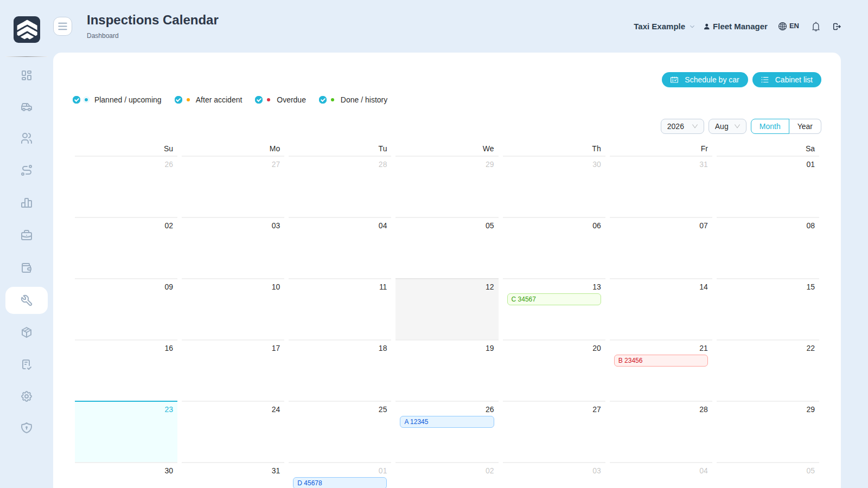This screenshot has height=488, width=868.
Task: Open inspection event A 12345
Action: [447, 422]
